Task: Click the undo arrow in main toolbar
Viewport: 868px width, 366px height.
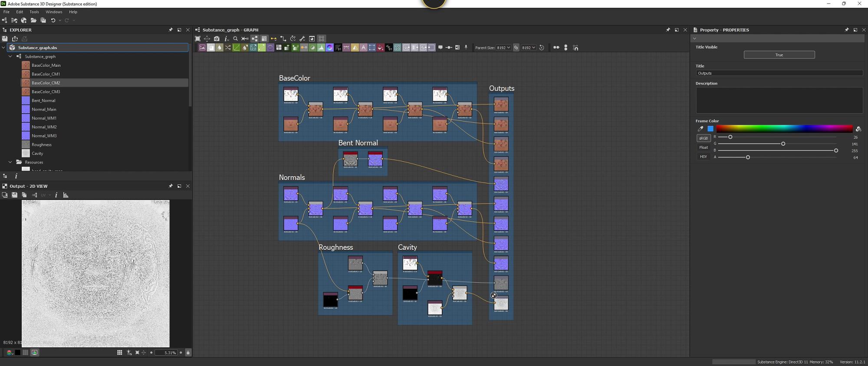Action: (53, 20)
